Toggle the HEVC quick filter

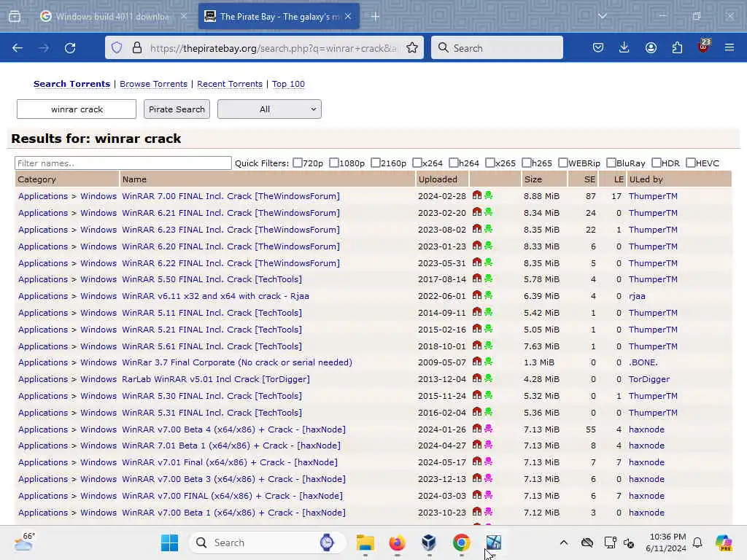coord(690,163)
